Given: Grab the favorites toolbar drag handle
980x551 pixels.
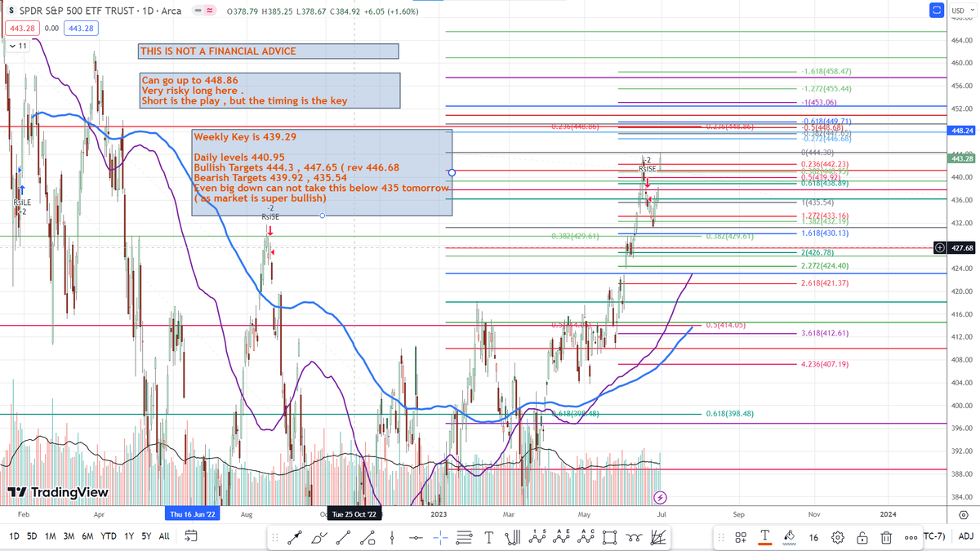Looking at the screenshot, I should pyautogui.click(x=274, y=537).
